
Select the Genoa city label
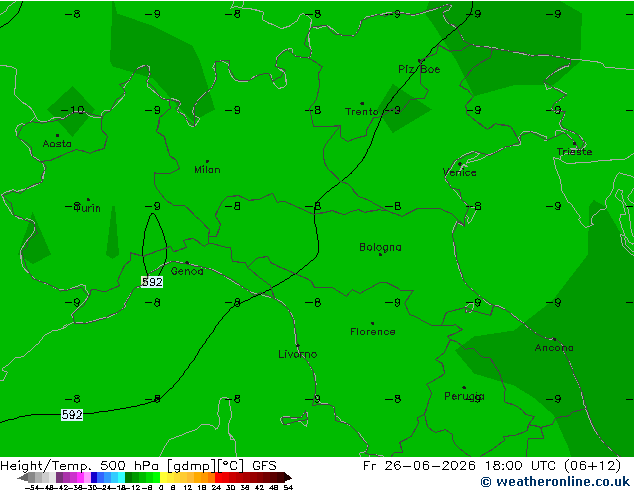point(187,271)
